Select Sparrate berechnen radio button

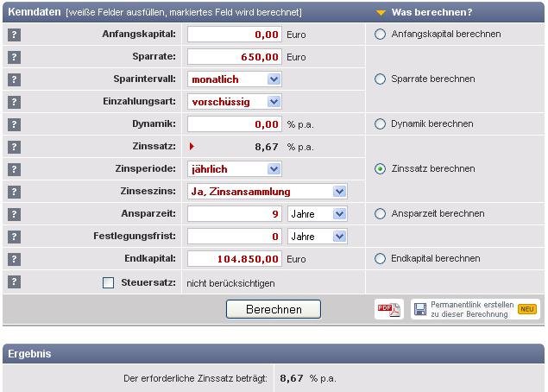click(380, 79)
